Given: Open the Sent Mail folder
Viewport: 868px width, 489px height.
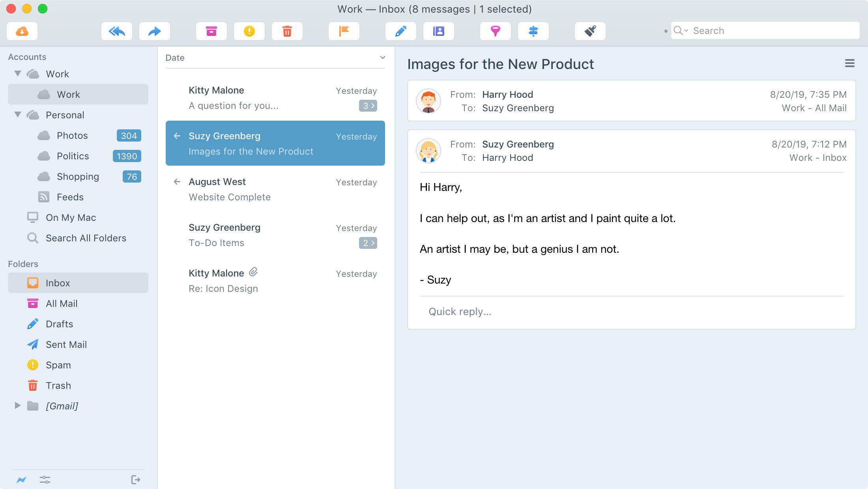Looking at the screenshot, I should [x=66, y=345].
